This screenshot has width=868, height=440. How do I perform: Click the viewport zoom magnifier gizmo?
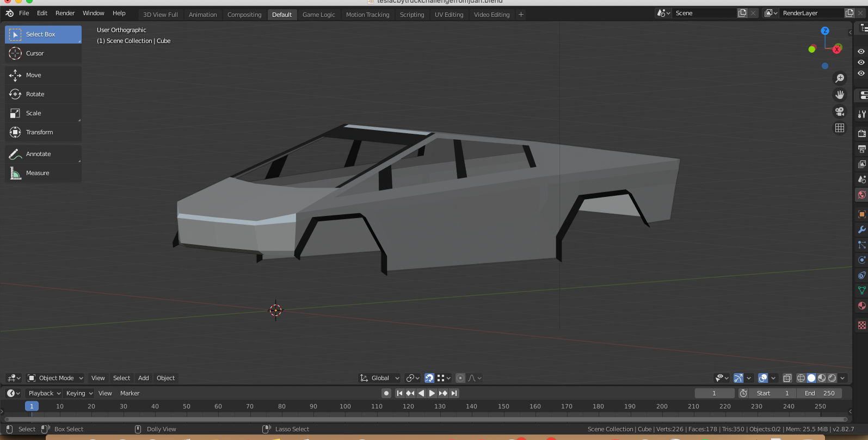click(840, 78)
